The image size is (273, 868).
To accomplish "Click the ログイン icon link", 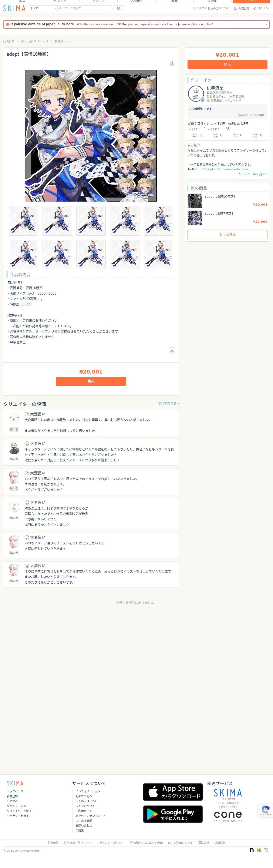I will [260, 9].
